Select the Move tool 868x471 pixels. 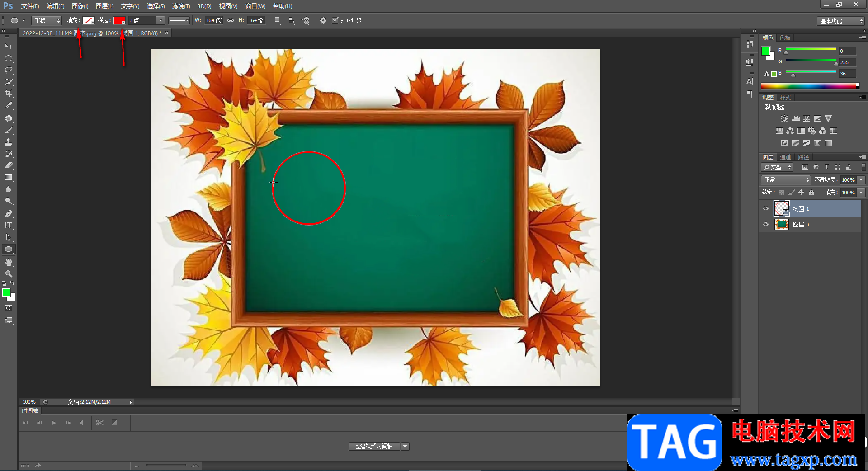point(9,47)
